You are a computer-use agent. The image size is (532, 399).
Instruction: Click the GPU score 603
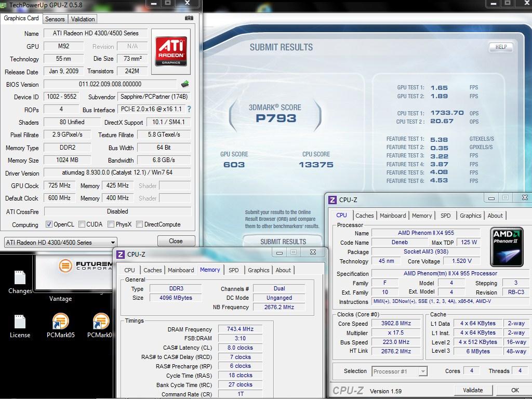coord(234,165)
